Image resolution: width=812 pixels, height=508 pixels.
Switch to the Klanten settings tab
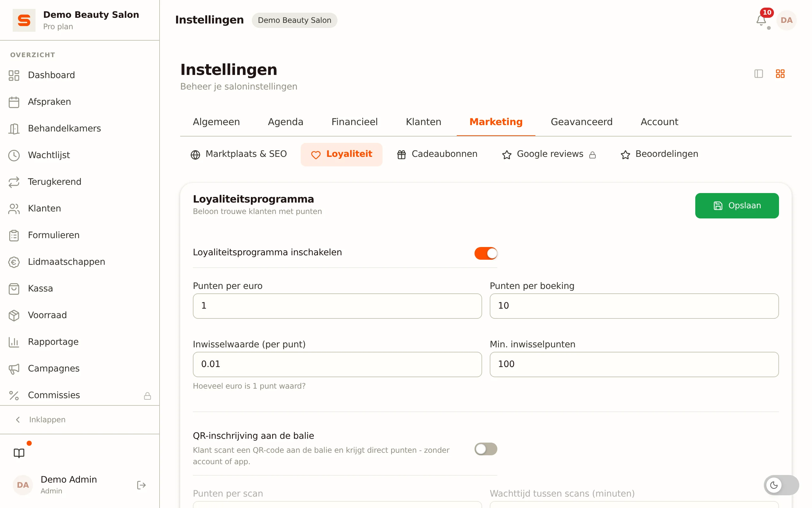423,122
